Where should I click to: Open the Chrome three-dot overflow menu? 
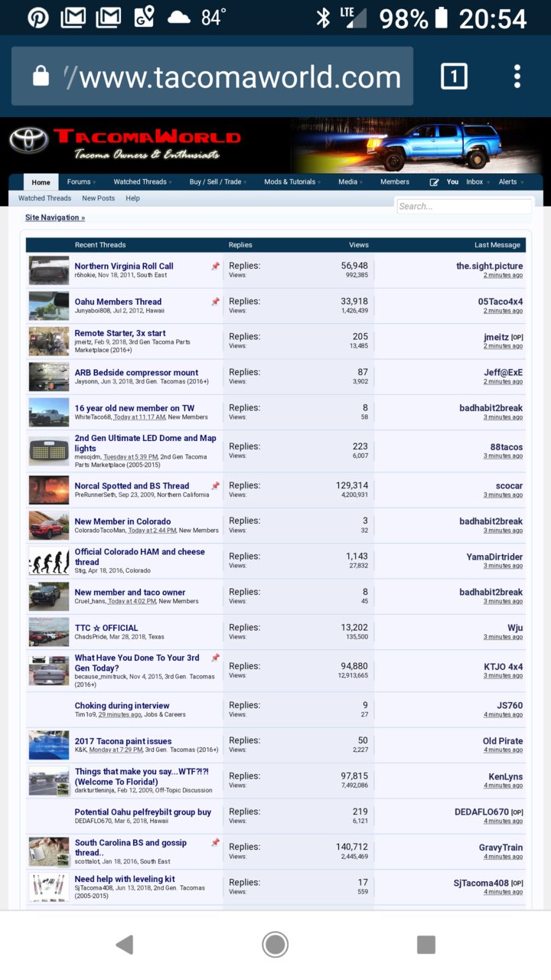click(517, 77)
